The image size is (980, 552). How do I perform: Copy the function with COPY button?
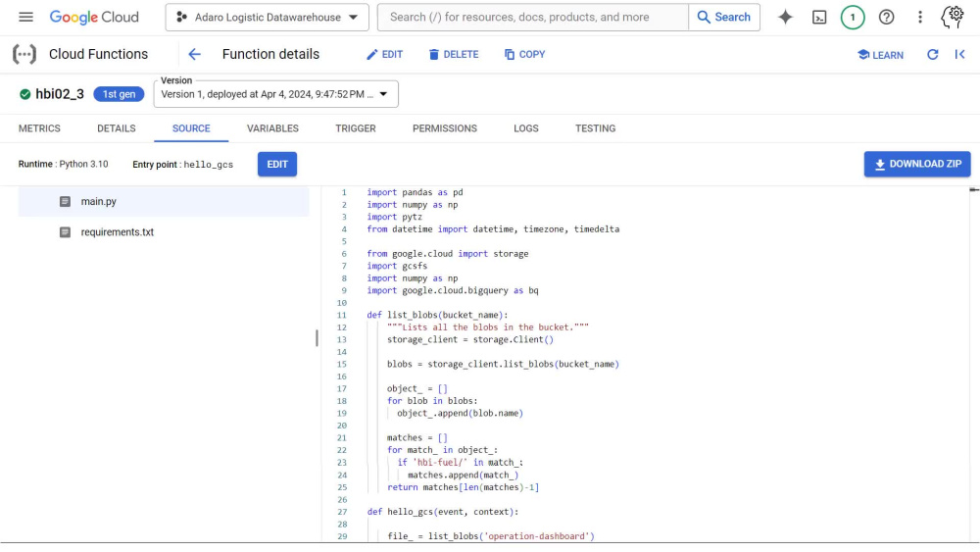click(524, 54)
